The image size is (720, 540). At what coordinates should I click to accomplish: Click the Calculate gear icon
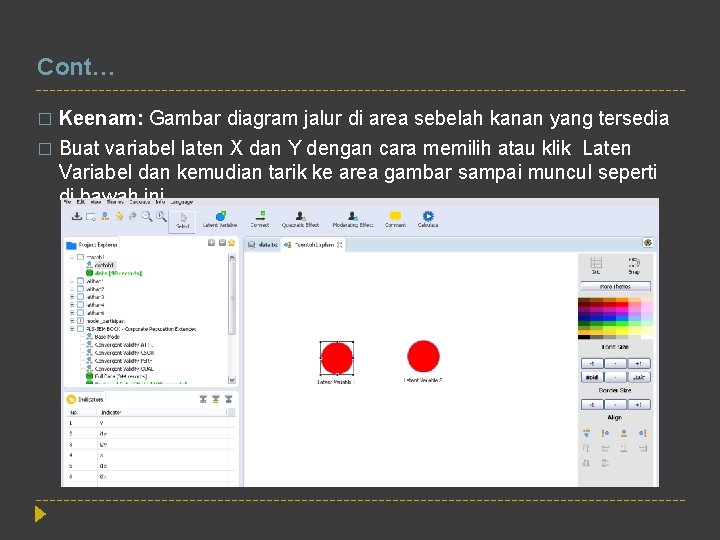pos(428,219)
